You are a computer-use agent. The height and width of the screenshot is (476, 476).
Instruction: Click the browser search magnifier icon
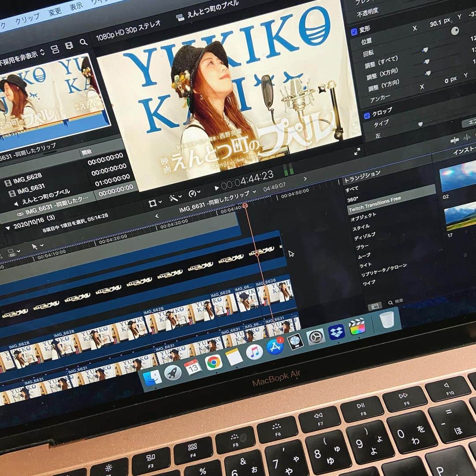pos(83,42)
